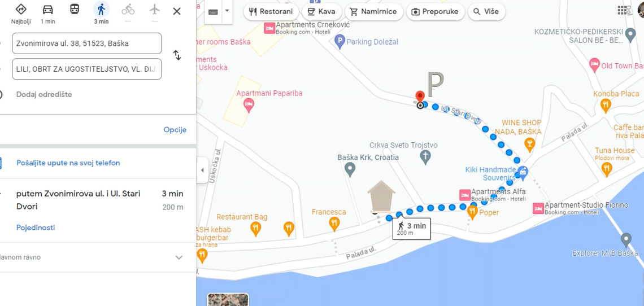Open Pojedinosti route details link
644x306 pixels.
(x=36, y=228)
